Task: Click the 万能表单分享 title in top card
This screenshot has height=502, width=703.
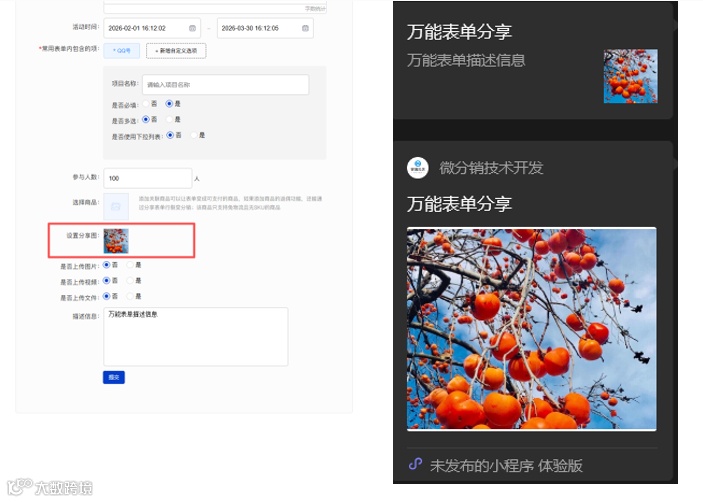Action: (x=460, y=32)
